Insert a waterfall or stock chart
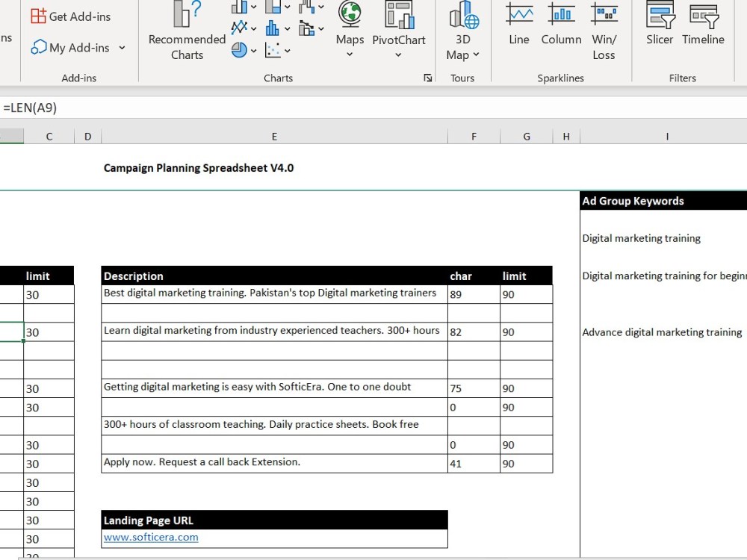Screen dimensions: 747x560 coord(307,7)
